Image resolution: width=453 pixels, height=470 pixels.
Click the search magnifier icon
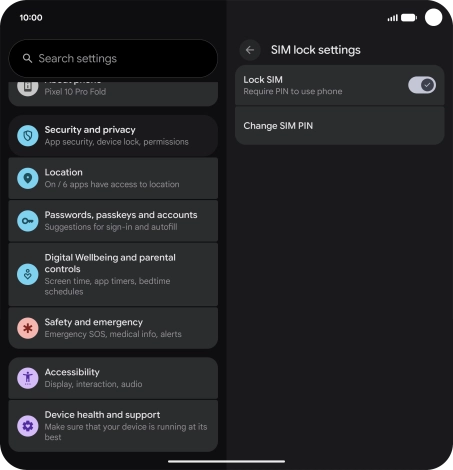(27, 59)
